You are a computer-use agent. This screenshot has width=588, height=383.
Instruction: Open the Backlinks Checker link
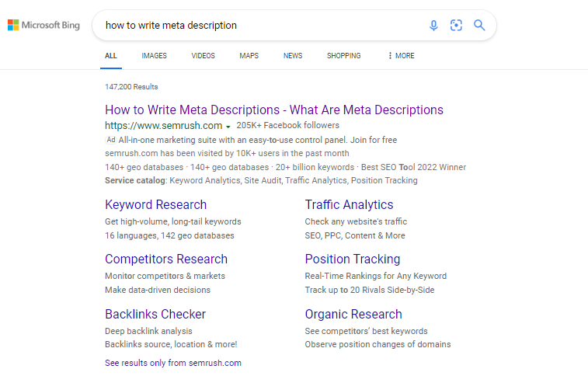155,315
